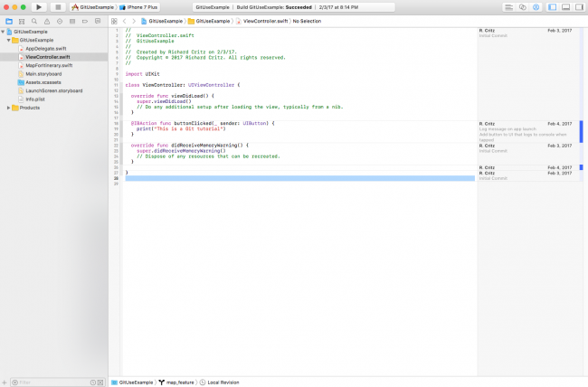Expand the Products folder

pos(9,108)
